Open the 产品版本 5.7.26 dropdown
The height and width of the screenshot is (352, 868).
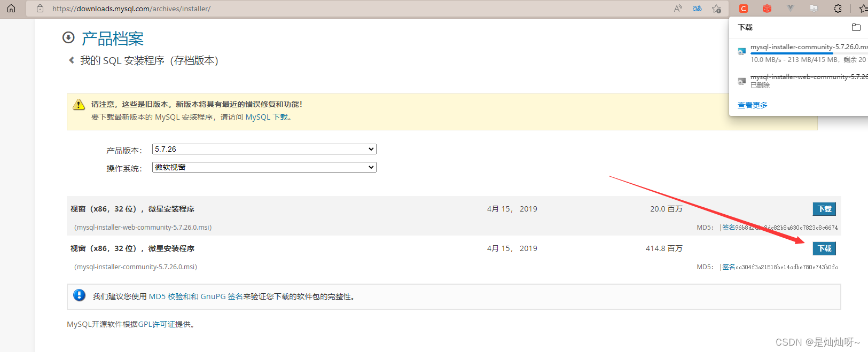[x=264, y=149]
